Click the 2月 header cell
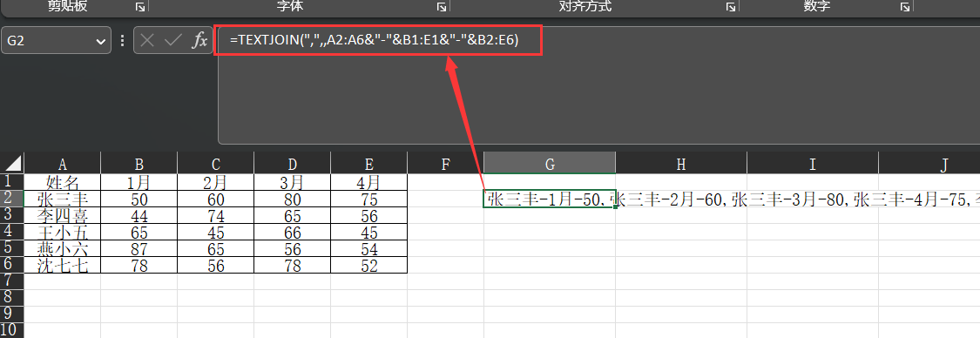This screenshot has width=980, height=338. 216,182
